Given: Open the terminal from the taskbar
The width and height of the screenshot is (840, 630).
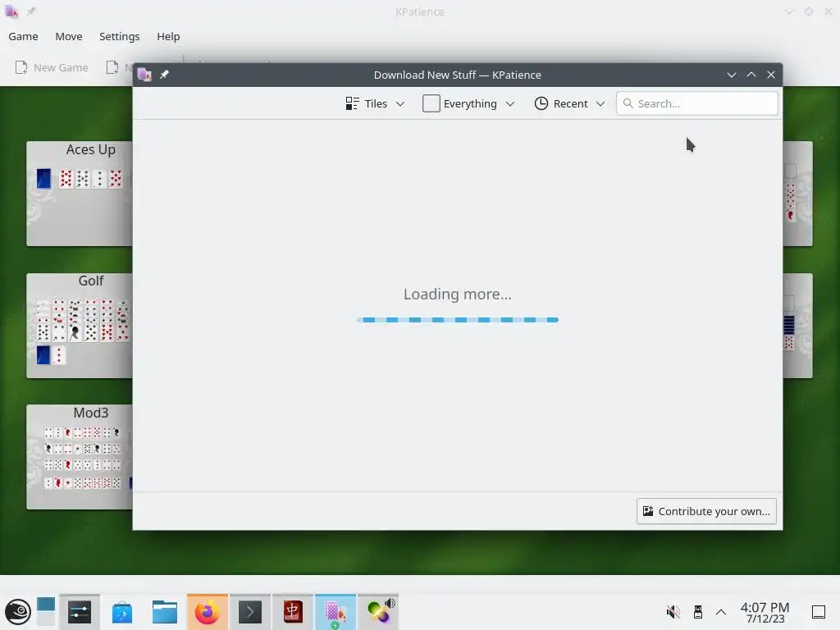Looking at the screenshot, I should 250,612.
